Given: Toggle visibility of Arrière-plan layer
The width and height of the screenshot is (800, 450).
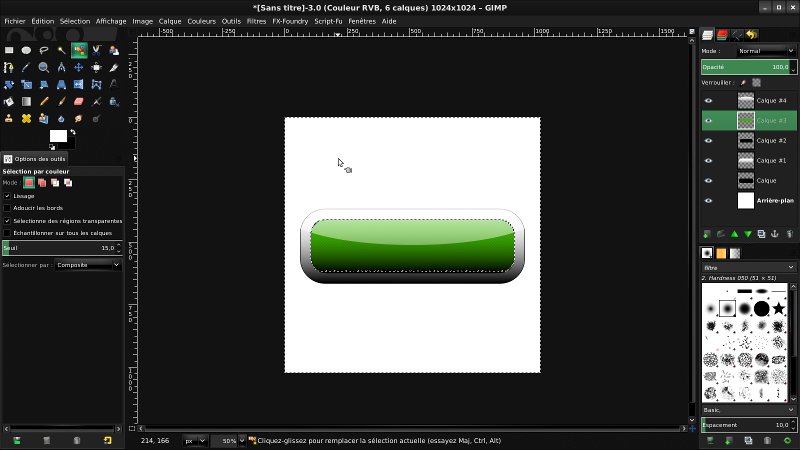Looking at the screenshot, I should click(x=708, y=201).
